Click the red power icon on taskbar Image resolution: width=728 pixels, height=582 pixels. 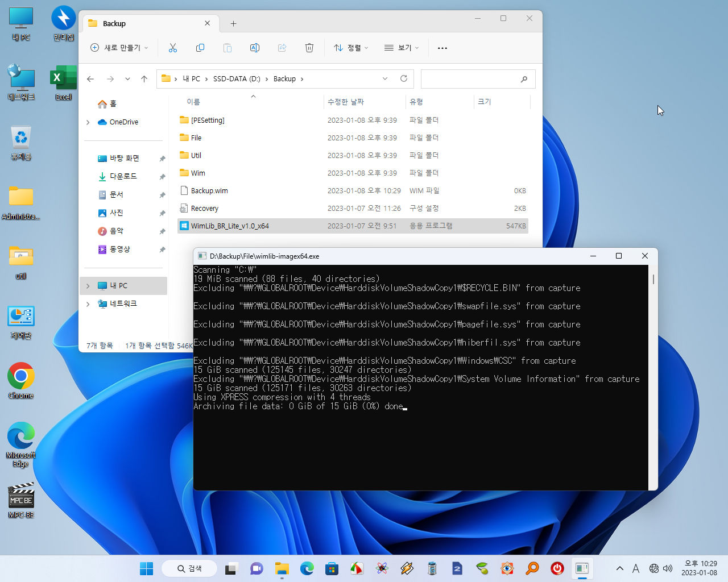pos(557,568)
